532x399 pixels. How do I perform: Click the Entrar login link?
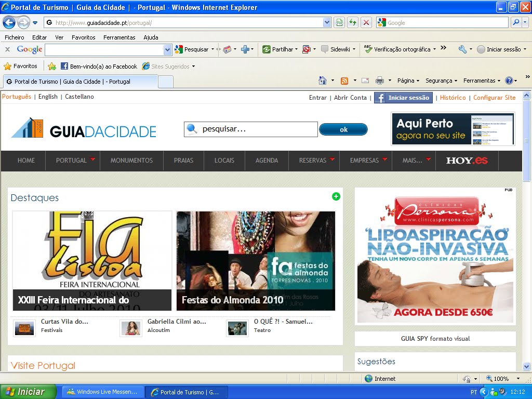[317, 97]
